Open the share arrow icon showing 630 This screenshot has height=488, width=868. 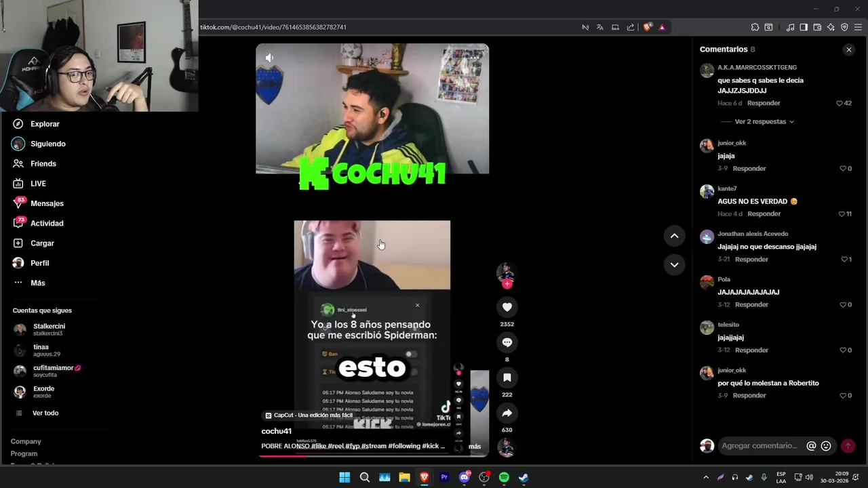click(x=507, y=413)
